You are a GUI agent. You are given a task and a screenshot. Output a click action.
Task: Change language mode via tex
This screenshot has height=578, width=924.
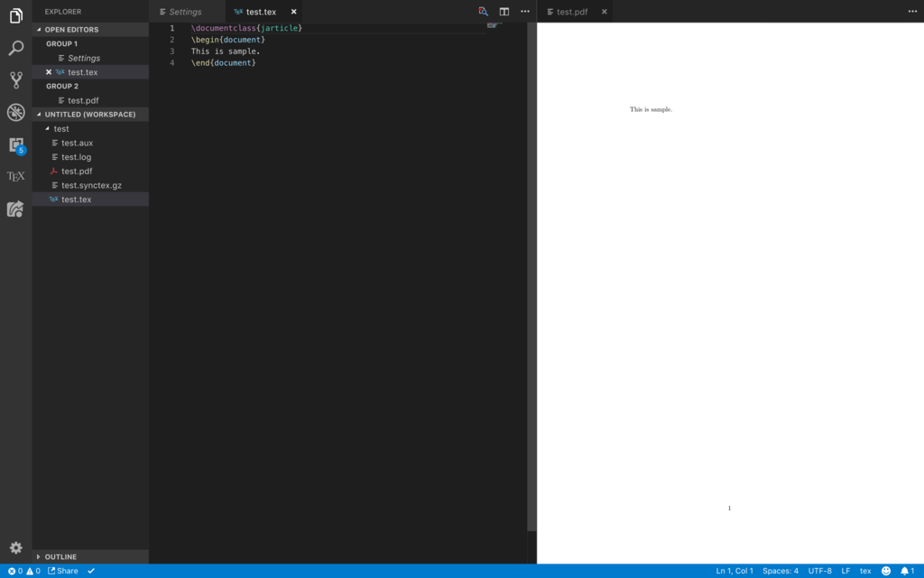(865, 571)
